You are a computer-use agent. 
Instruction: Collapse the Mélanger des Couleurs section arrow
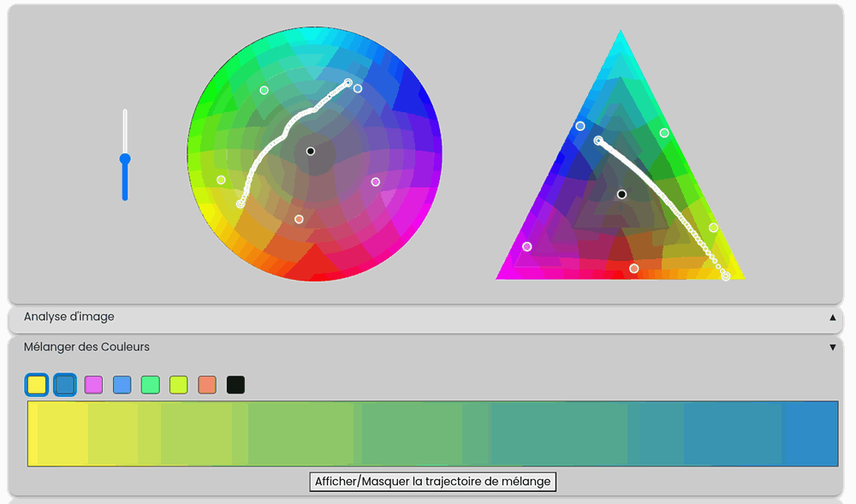coord(832,347)
